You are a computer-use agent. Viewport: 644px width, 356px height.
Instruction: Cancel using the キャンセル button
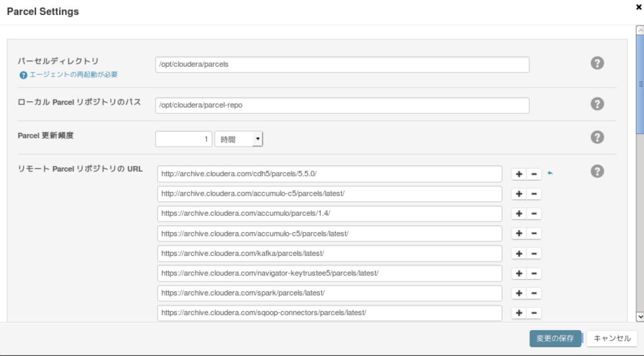pos(612,338)
